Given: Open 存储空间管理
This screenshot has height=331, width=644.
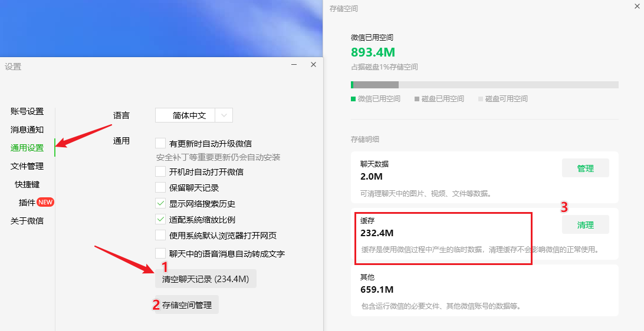Looking at the screenshot, I should [x=187, y=304].
